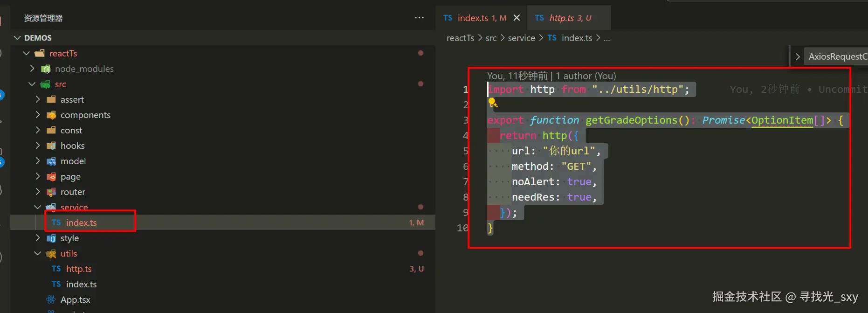Switch to the http.ts editor tab
868x313 pixels.
(569, 18)
